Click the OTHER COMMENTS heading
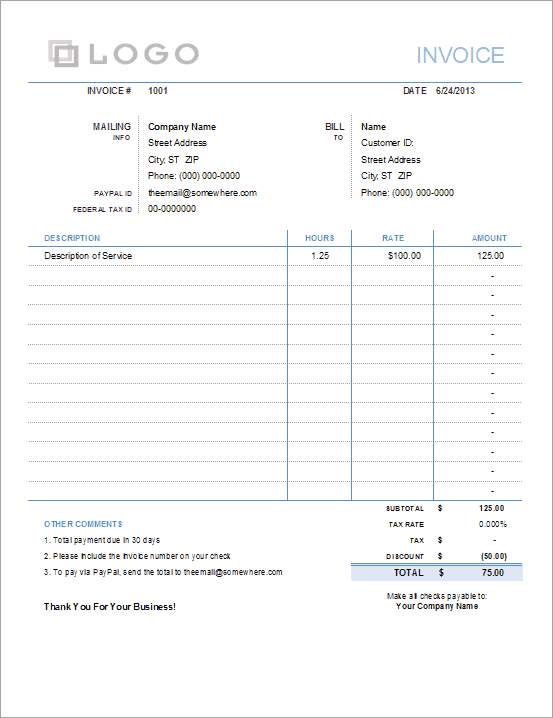Screen dimensions: 553x718 [83, 524]
